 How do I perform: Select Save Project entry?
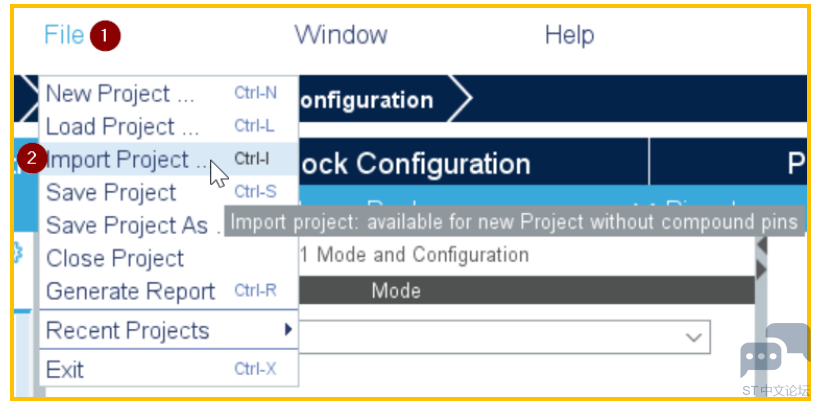coord(169,192)
